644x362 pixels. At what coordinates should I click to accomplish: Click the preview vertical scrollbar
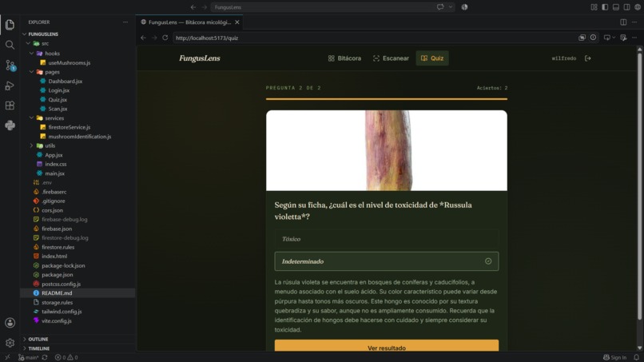tap(639, 185)
